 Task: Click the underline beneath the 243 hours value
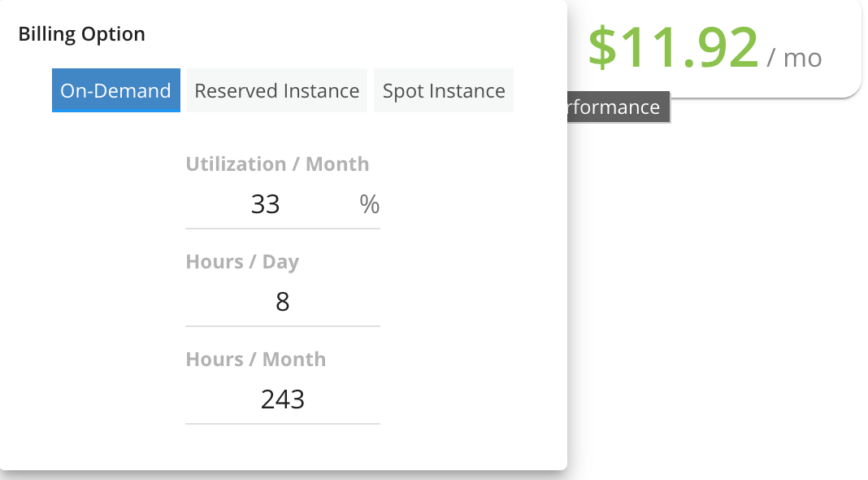(282, 424)
